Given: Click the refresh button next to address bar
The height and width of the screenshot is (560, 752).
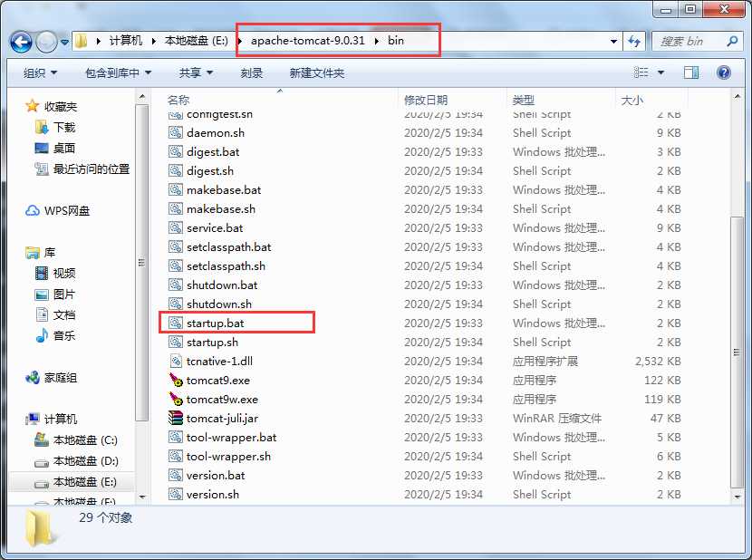Looking at the screenshot, I should pyautogui.click(x=634, y=42).
